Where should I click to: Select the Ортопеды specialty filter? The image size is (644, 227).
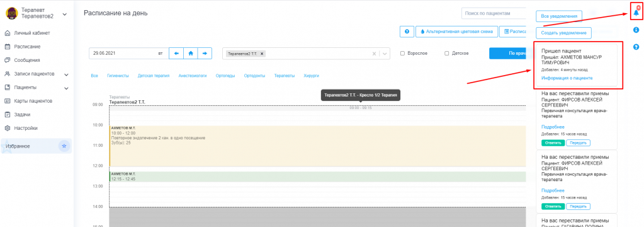click(225, 76)
